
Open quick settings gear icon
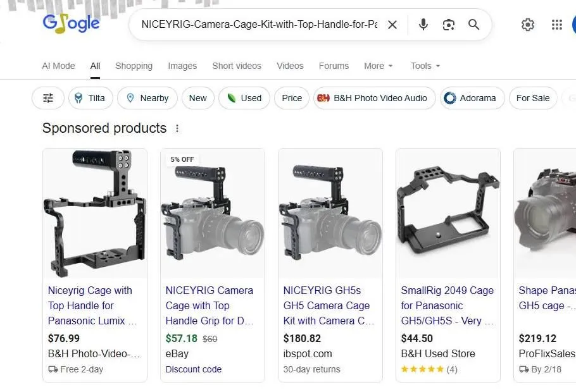pyautogui.click(x=527, y=25)
